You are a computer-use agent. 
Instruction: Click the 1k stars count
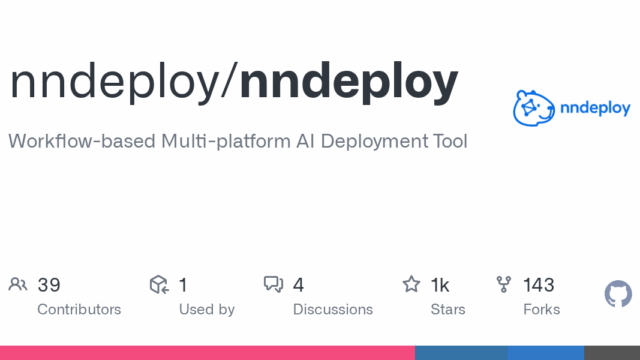[x=440, y=285]
